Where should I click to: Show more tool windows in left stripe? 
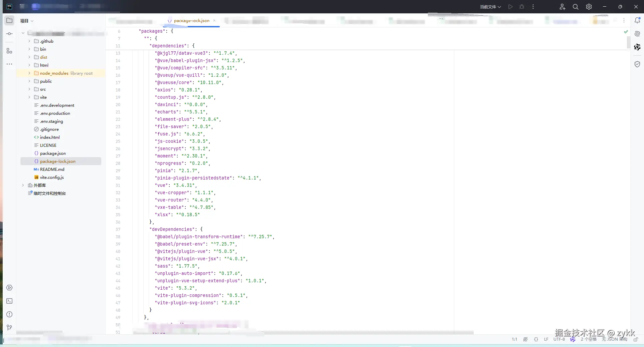[x=9, y=64]
